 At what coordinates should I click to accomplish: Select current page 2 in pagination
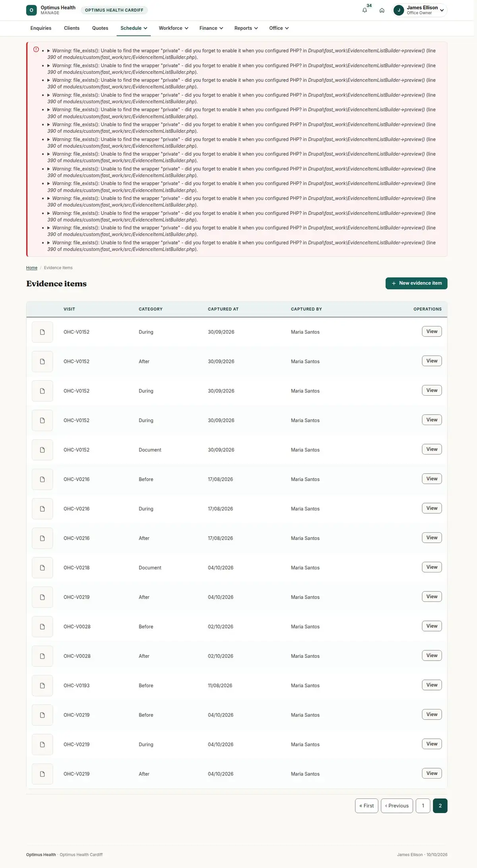coord(440,806)
